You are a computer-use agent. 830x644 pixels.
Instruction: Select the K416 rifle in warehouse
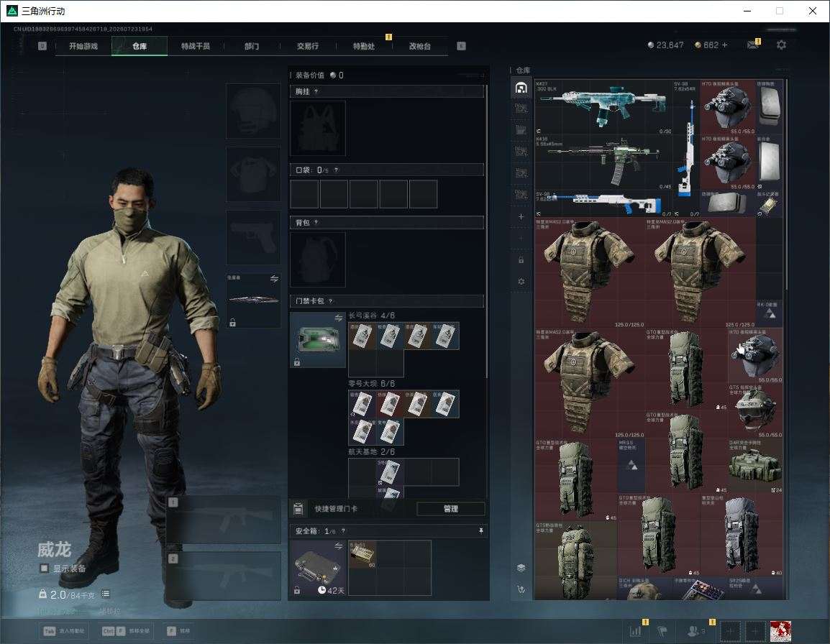click(x=603, y=162)
